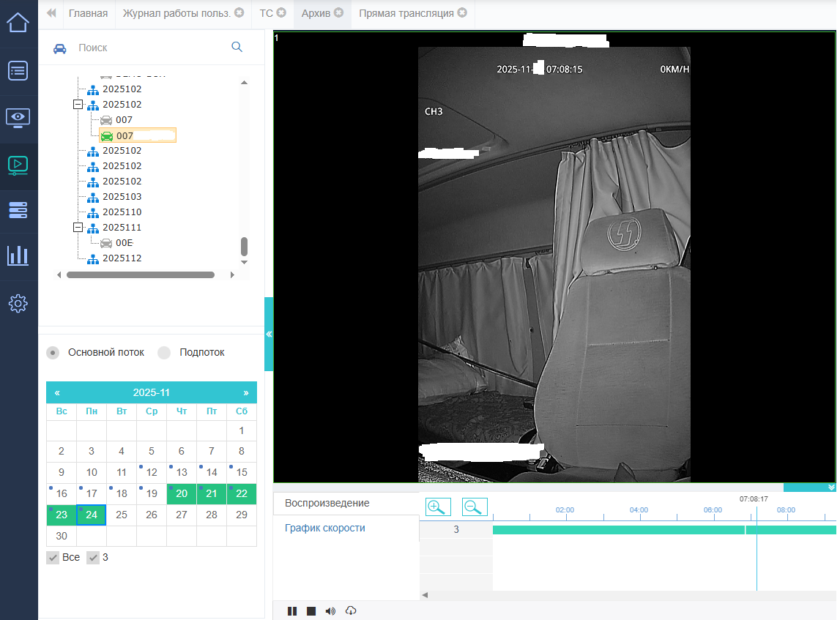Viewport: 840px width, 620px height.
Task: Open the settings gear in sidebar
Action: pos(18,303)
